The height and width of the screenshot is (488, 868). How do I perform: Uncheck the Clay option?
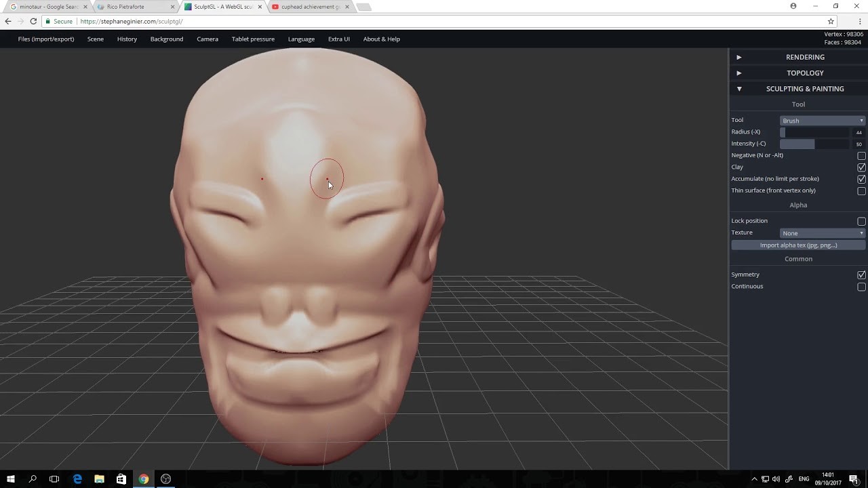[x=861, y=167]
